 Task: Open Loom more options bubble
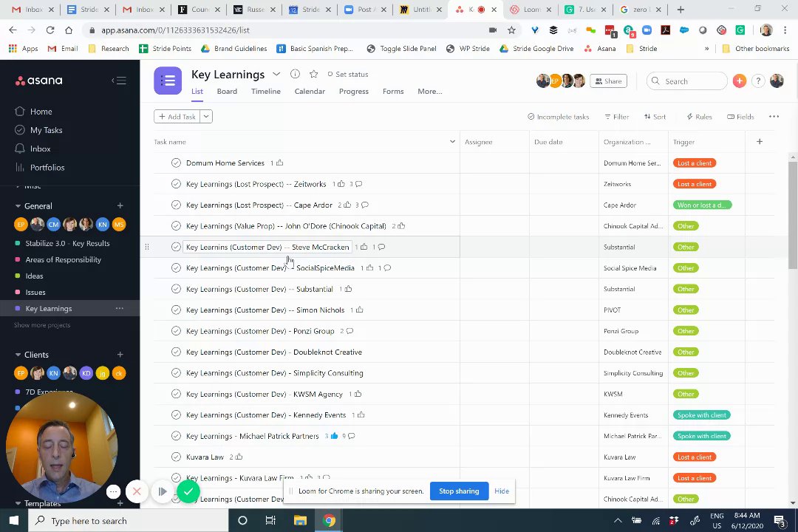[114, 491]
